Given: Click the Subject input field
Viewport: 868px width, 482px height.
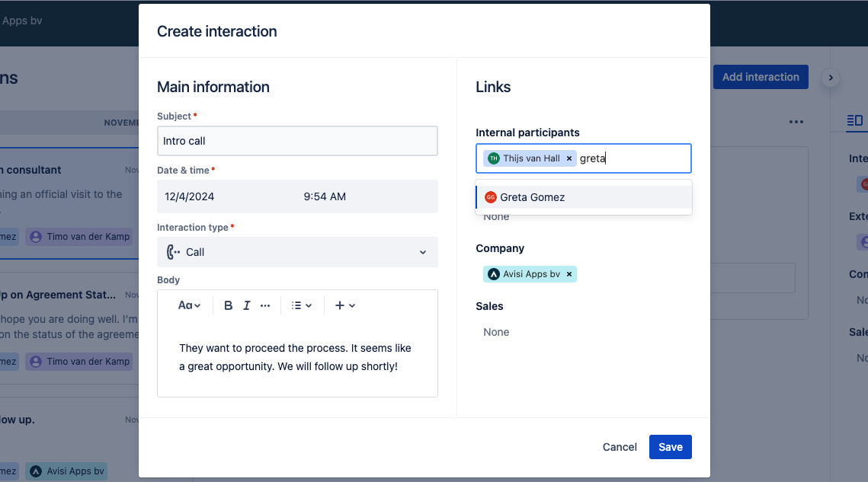Looking at the screenshot, I should click(x=297, y=141).
